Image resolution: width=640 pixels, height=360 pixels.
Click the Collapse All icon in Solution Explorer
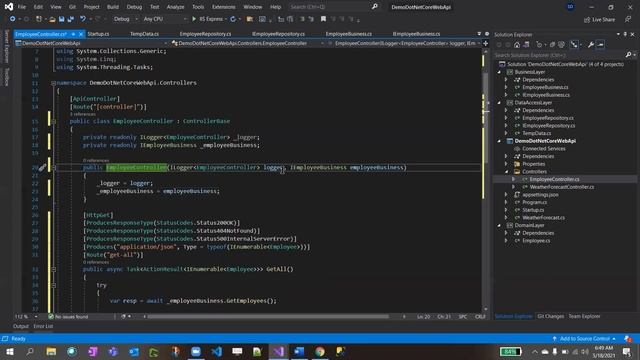(552, 45)
